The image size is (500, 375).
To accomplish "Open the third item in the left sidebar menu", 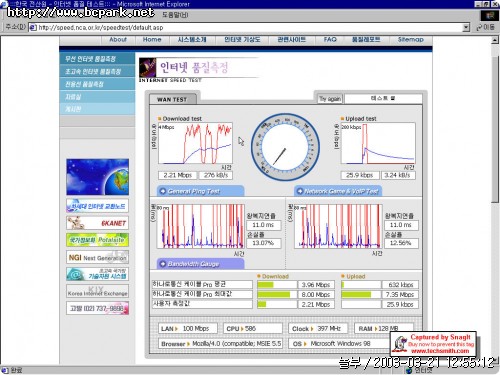I will (97, 84).
